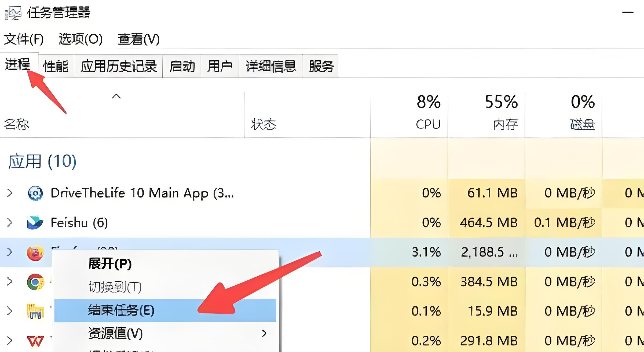Expand the Chrome process group chevron
The image size is (644, 352).
[10, 282]
